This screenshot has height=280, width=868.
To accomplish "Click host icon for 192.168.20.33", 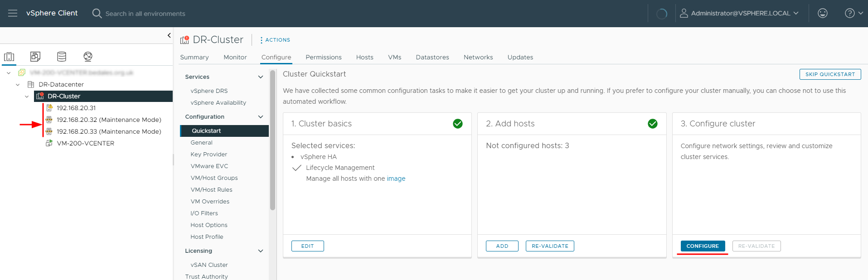I will pyautogui.click(x=49, y=131).
